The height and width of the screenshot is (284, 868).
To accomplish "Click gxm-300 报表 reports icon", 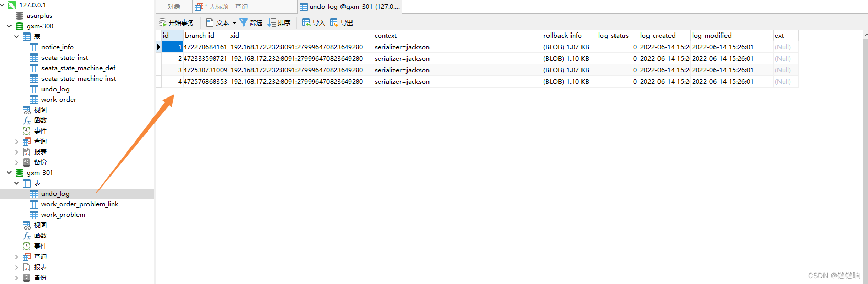I will pos(27,152).
